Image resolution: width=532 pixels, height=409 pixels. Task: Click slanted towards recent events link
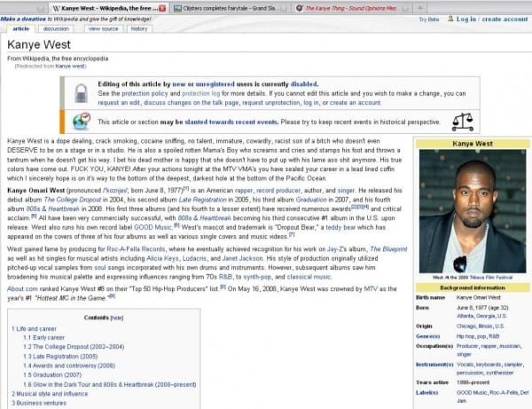231,122
